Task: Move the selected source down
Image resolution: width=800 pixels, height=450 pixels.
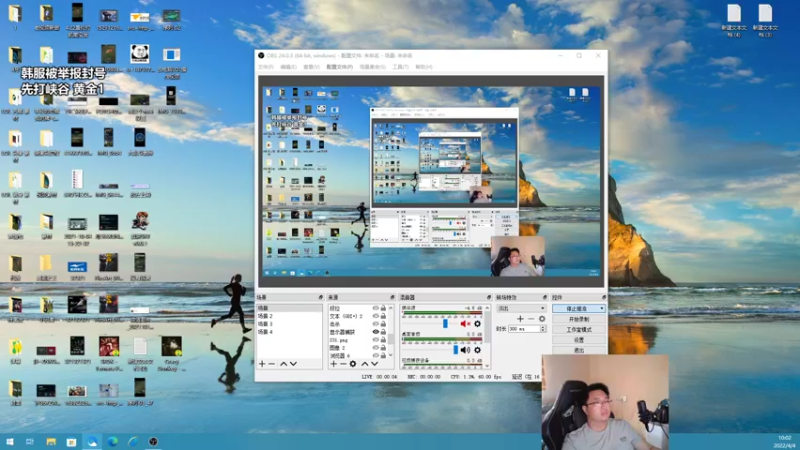Action: (374, 364)
